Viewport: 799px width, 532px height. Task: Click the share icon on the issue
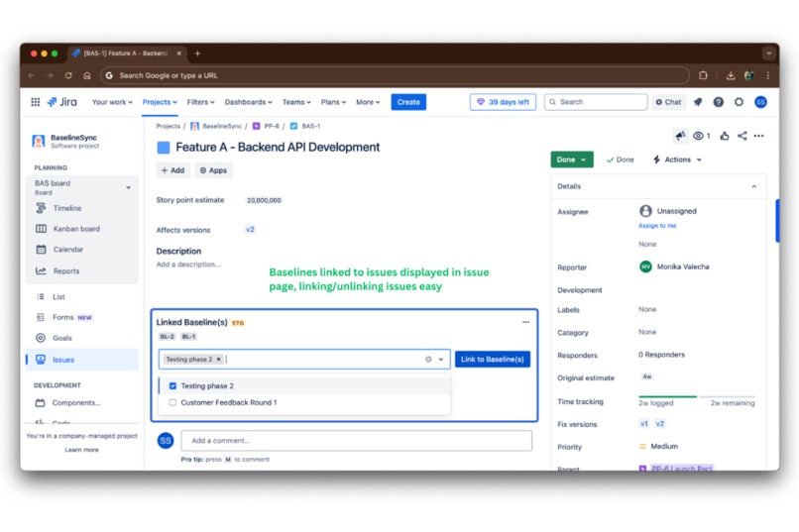point(742,136)
